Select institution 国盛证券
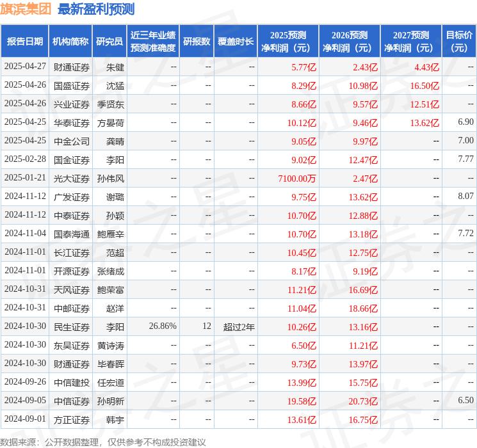The height and width of the screenshot is (448, 477). 72,86
